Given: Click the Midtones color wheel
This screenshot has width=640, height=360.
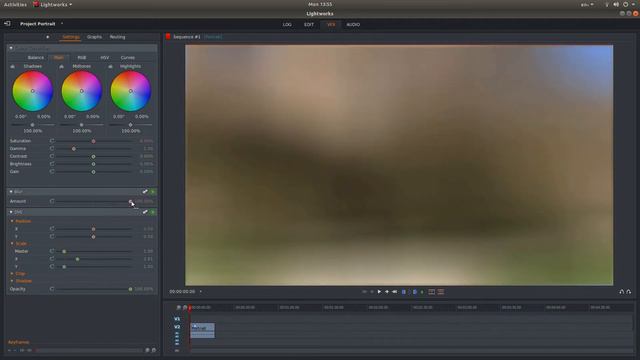Looking at the screenshot, I should click(x=82, y=91).
